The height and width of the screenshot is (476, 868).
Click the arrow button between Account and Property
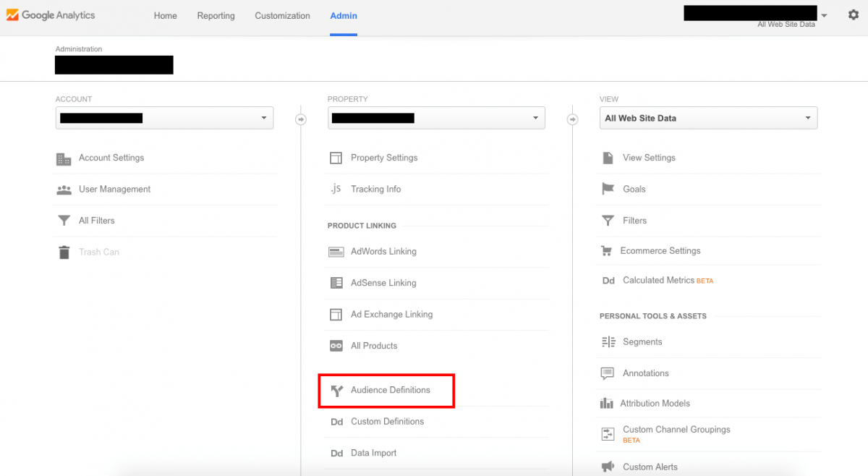pyautogui.click(x=301, y=119)
